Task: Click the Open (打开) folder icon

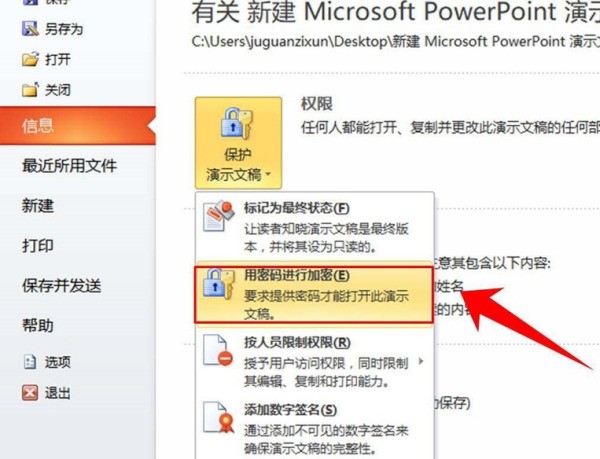Action: (x=30, y=59)
